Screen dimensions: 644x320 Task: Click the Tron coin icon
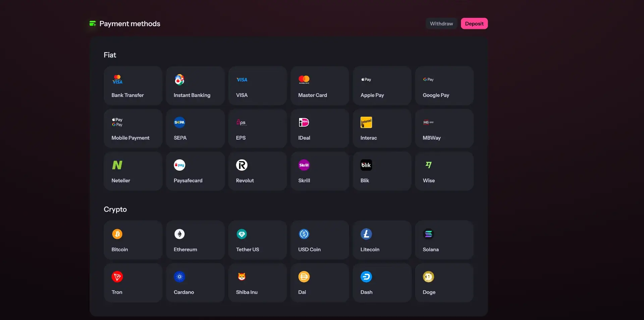pos(117,276)
